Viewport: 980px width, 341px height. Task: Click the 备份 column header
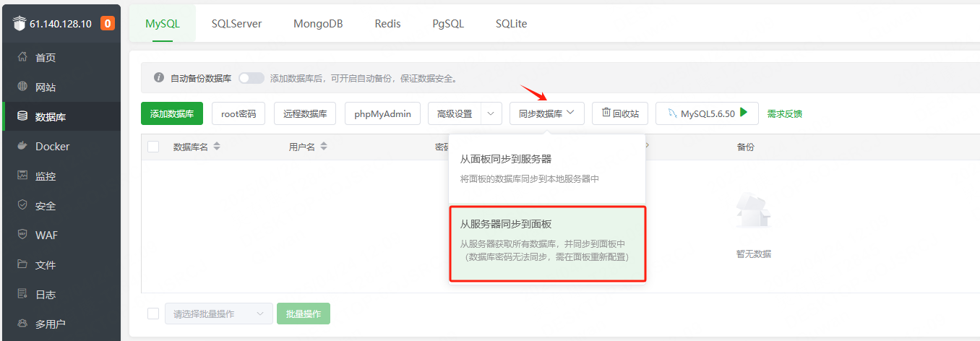point(746,147)
